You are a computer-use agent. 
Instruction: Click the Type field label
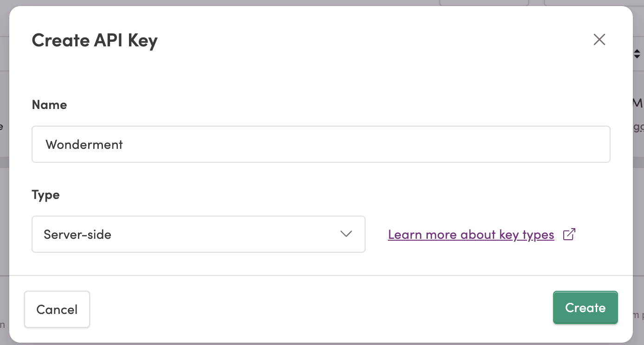45,195
